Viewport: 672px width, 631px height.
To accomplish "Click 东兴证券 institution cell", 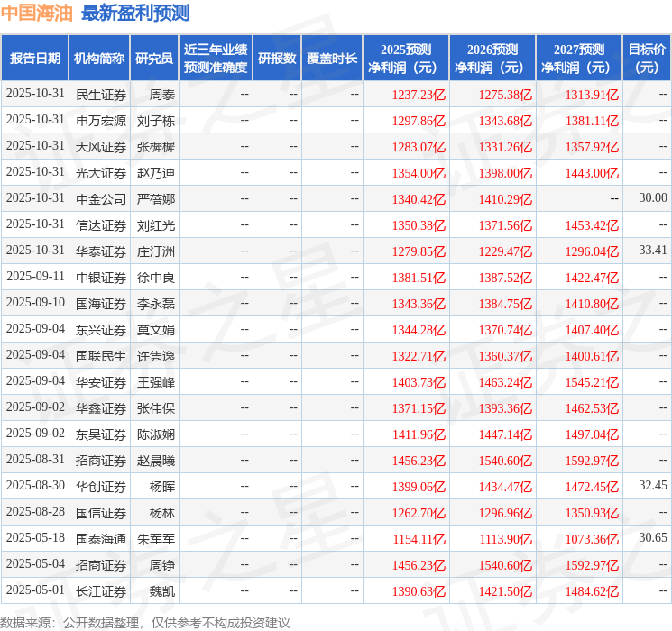I will tap(101, 330).
